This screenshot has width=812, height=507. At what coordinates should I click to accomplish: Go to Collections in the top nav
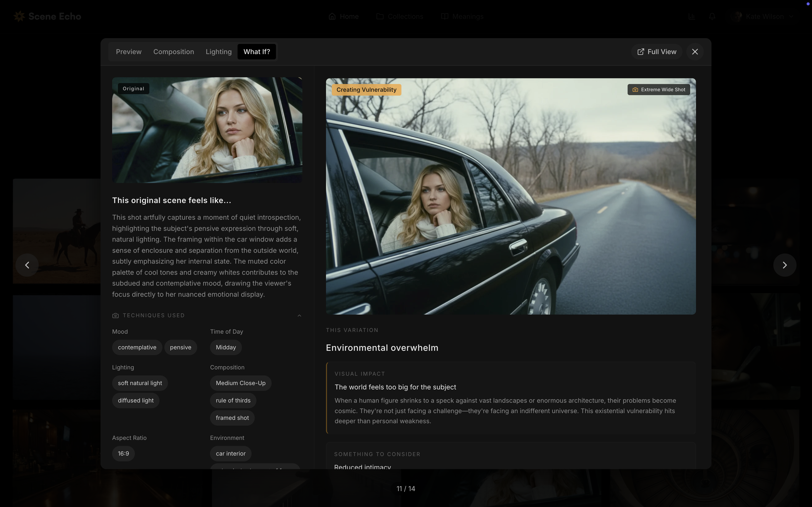pyautogui.click(x=400, y=16)
